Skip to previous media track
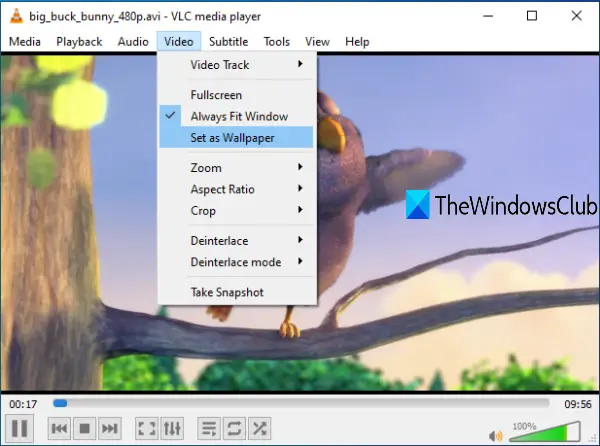Screen dimensions: 600x446 [x=59, y=428]
